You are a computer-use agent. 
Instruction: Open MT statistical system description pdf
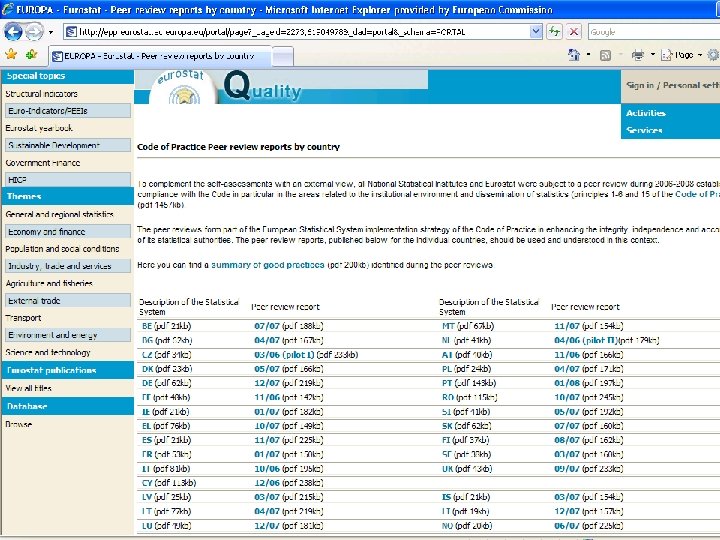click(448, 326)
